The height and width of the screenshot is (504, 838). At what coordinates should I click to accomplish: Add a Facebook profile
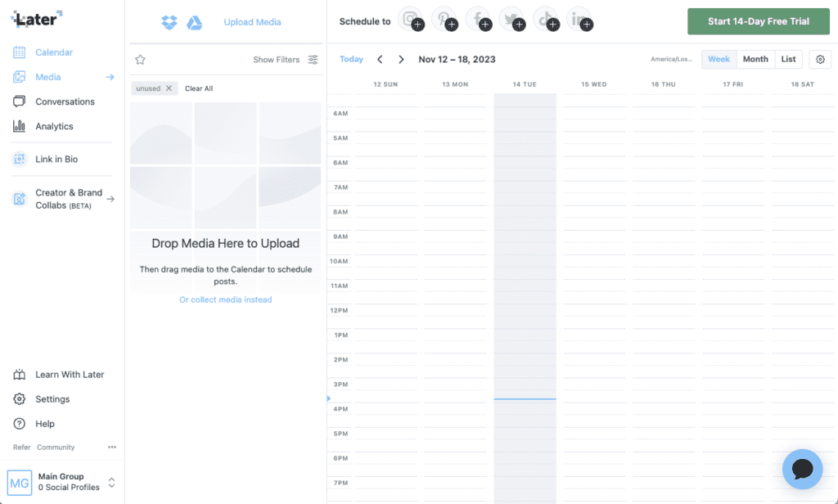pos(478,20)
